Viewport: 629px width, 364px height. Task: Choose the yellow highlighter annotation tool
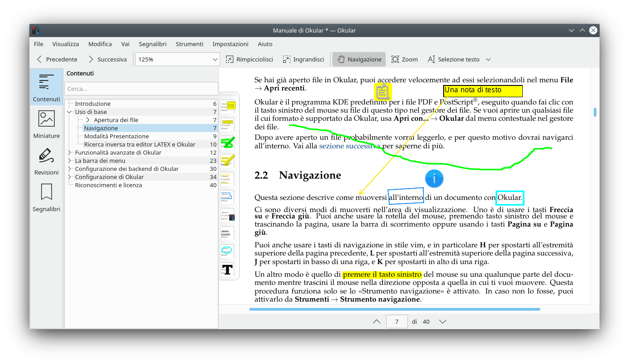pos(227,161)
